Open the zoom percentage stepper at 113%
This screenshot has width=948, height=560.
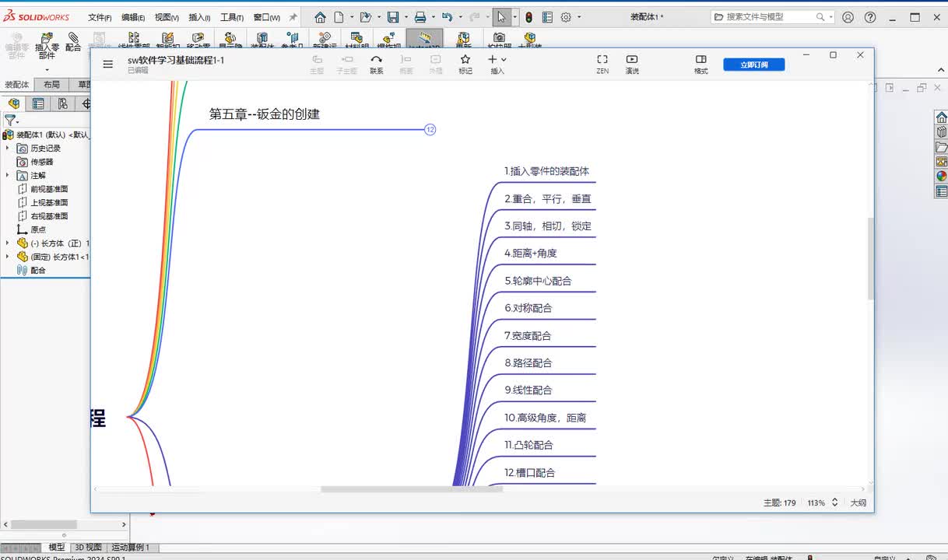click(x=835, y=502)
